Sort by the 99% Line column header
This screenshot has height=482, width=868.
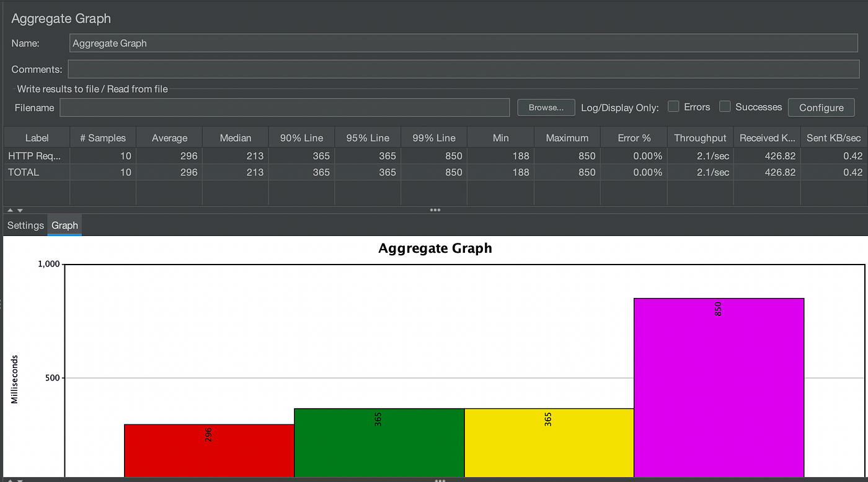click(434, 138)
